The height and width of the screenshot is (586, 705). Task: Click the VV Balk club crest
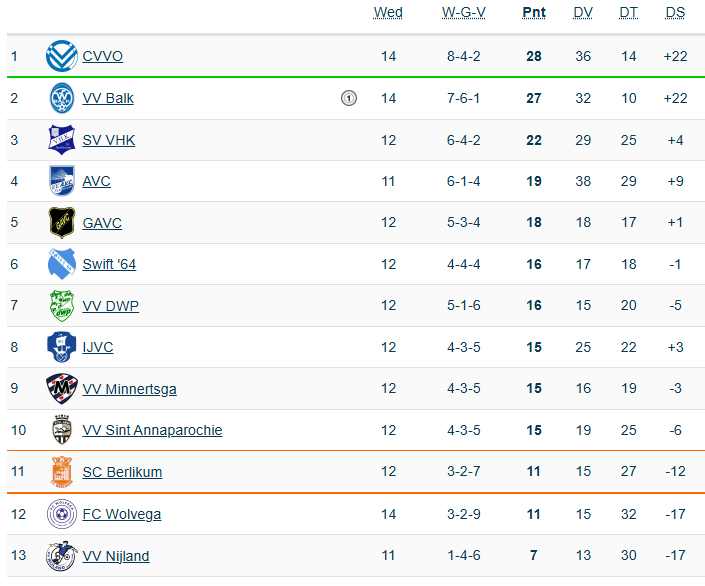tap(62, 98)
